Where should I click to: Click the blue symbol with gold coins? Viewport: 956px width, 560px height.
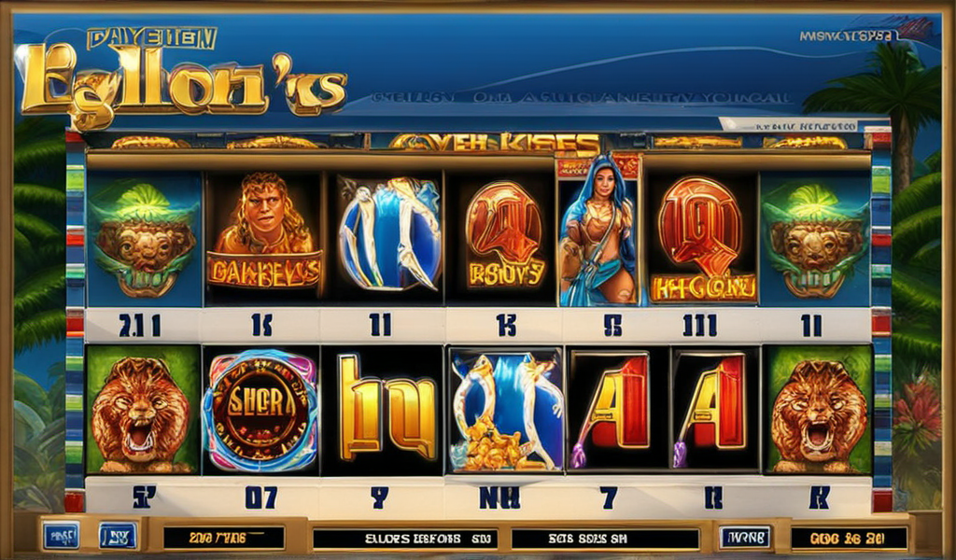coord(505,410)
